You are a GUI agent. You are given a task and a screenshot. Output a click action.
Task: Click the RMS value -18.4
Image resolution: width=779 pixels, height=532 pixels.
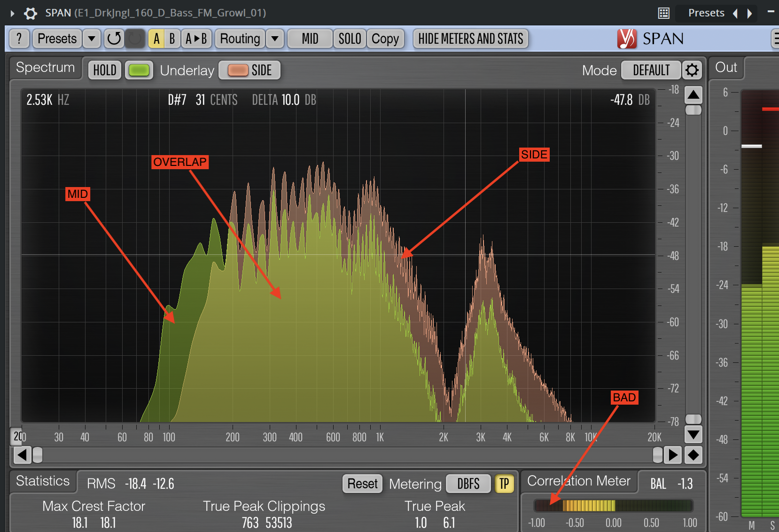[x=135, y=484]
